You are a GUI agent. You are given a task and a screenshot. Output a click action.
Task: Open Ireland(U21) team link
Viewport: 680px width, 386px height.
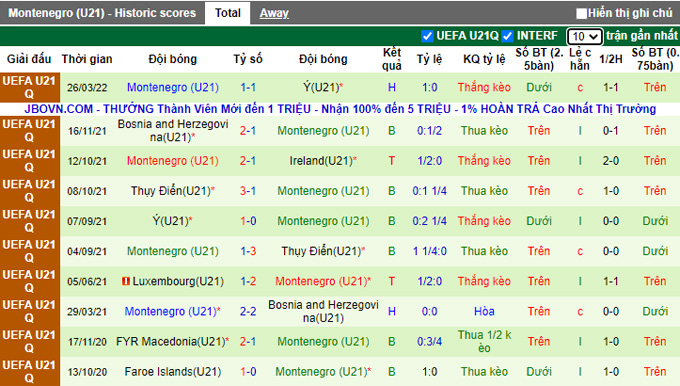323,161
